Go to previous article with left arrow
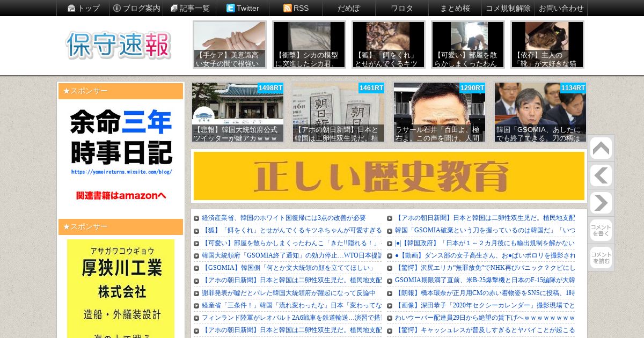This screenshot has width=644, height=338. pos(601,176)
